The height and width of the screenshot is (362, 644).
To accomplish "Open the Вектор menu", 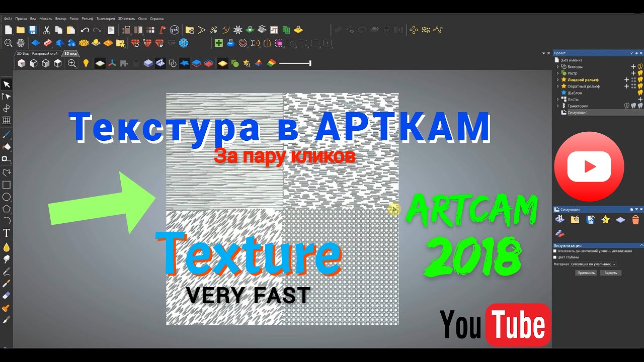I will pos(60,19).
